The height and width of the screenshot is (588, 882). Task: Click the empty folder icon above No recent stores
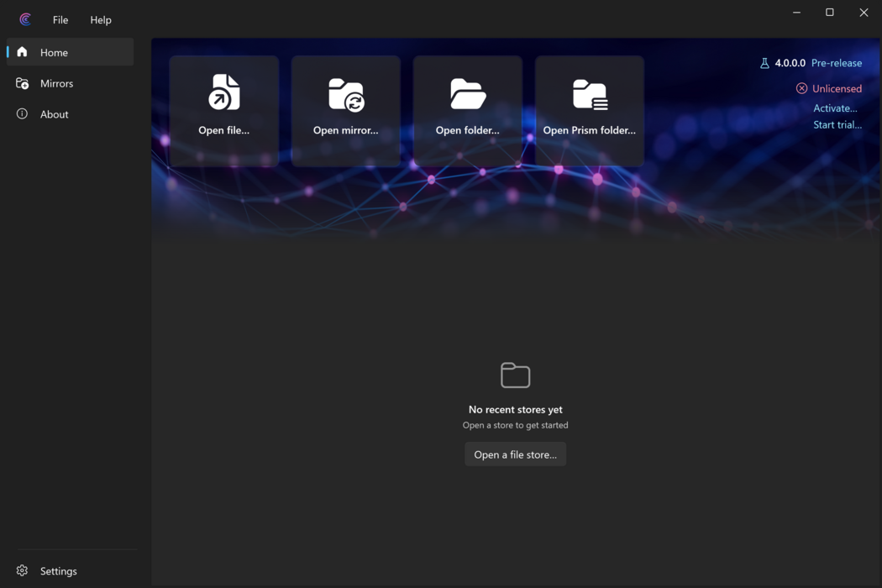click(x=515, y=375)
